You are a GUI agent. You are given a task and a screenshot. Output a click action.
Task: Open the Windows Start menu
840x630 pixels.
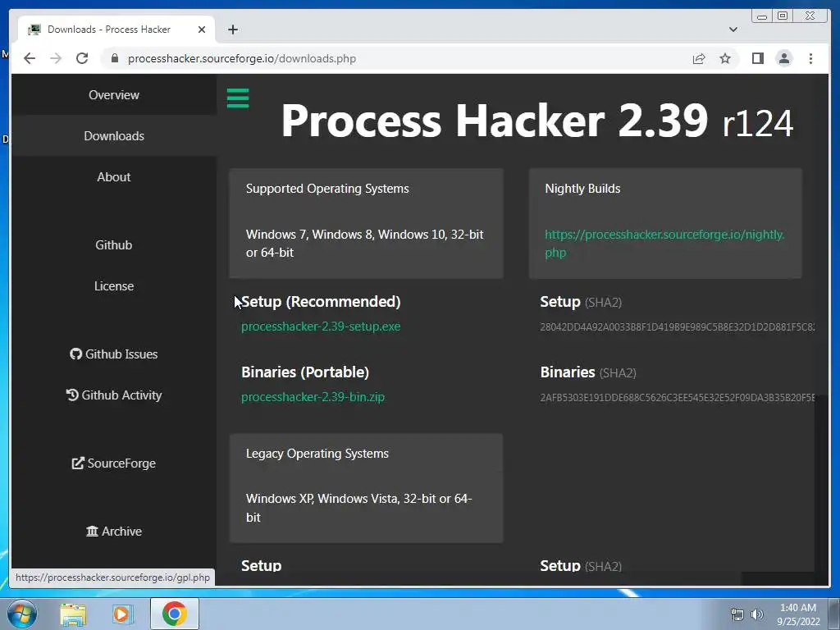[22, 614]
